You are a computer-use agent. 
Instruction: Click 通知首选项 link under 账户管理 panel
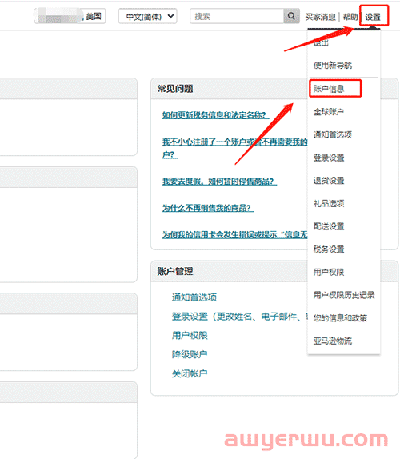click(194, 297)
